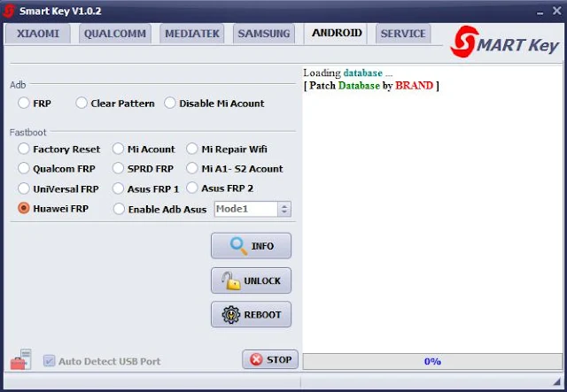Choose the Clear Pattern option
The width and height of the screenshot is (567, 392).
115,104
